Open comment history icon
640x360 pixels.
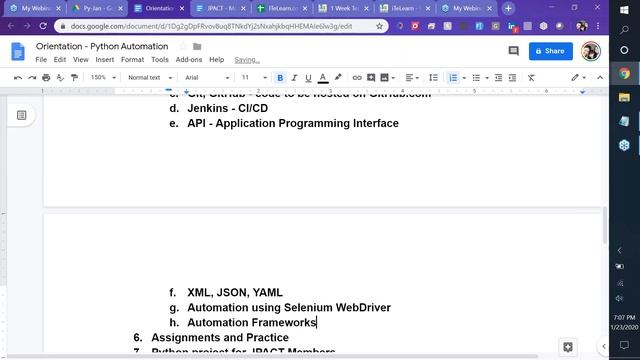point(513,51)
